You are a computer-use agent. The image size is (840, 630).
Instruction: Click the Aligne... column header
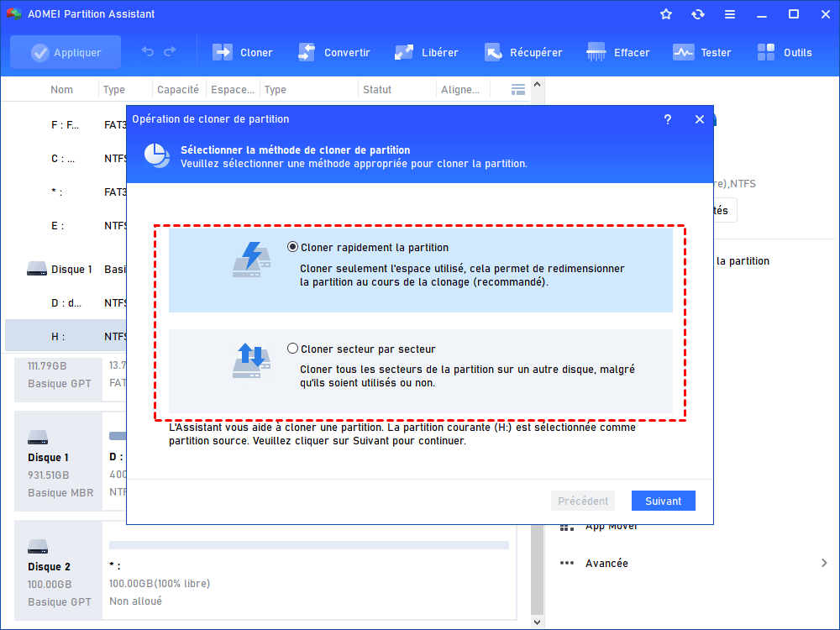(x=460, y=90)
